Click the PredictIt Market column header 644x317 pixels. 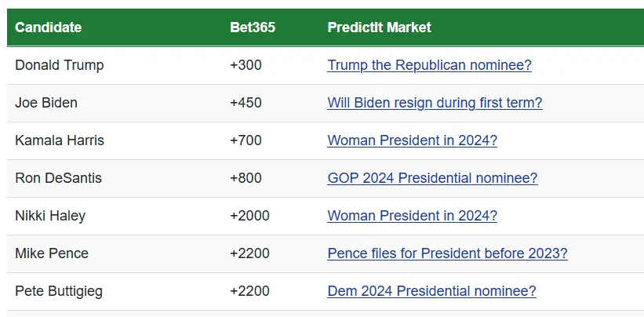(x=379, y=27)
